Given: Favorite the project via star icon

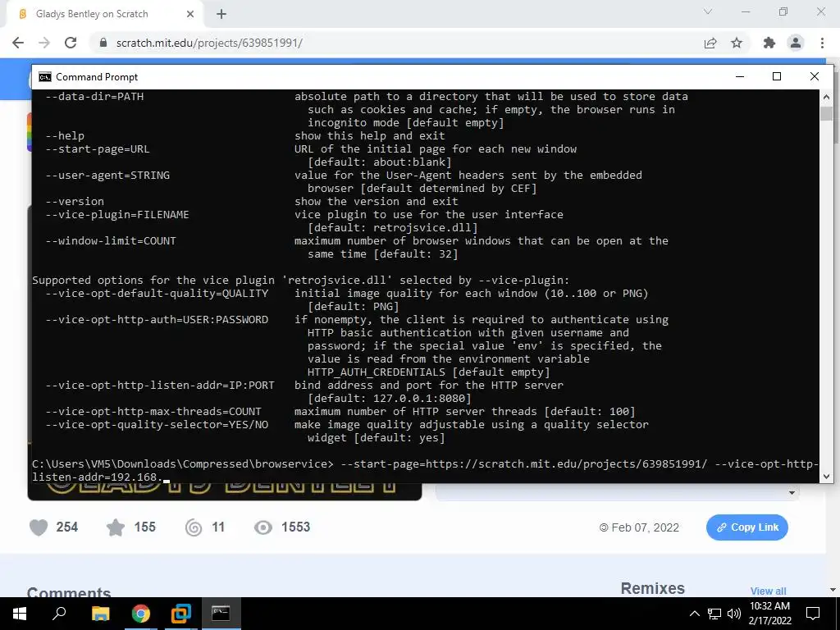Looking at the screenshot, I should (116, 527).
